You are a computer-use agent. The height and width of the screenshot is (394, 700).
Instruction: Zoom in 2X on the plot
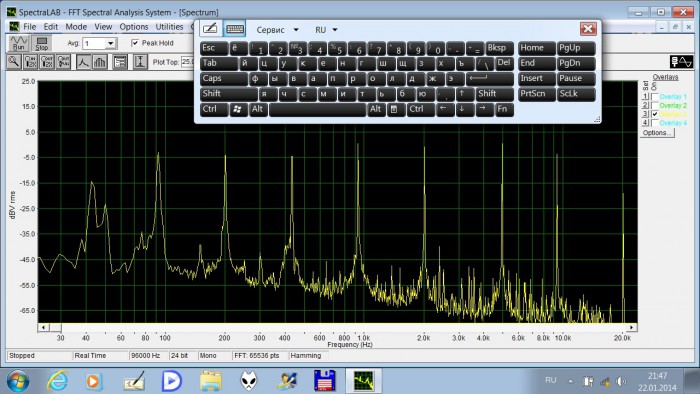(x=30, y=62)
